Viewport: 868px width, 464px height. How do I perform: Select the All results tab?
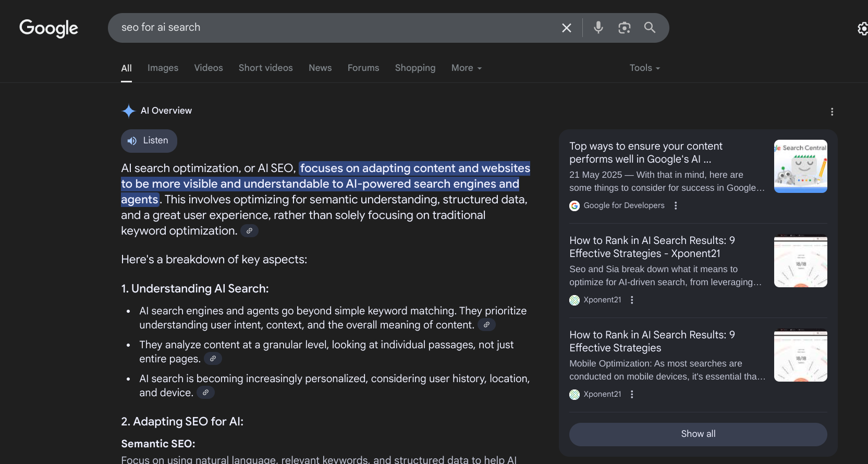tap(126, 68)
